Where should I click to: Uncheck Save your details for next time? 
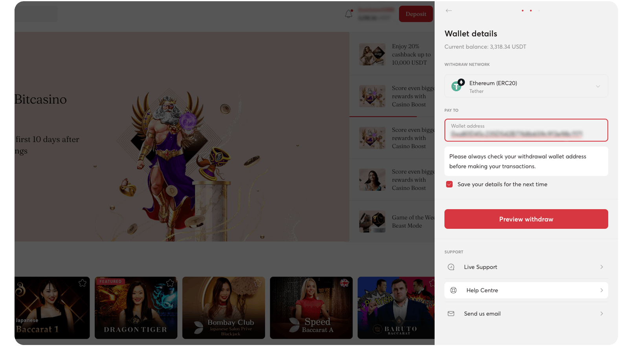(x=449, y=184)
